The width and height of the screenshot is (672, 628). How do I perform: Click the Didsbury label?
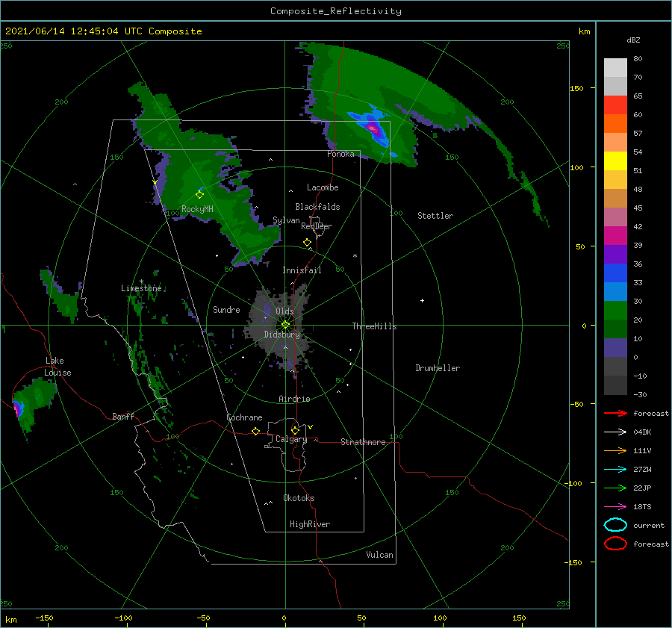pos(281,335)
